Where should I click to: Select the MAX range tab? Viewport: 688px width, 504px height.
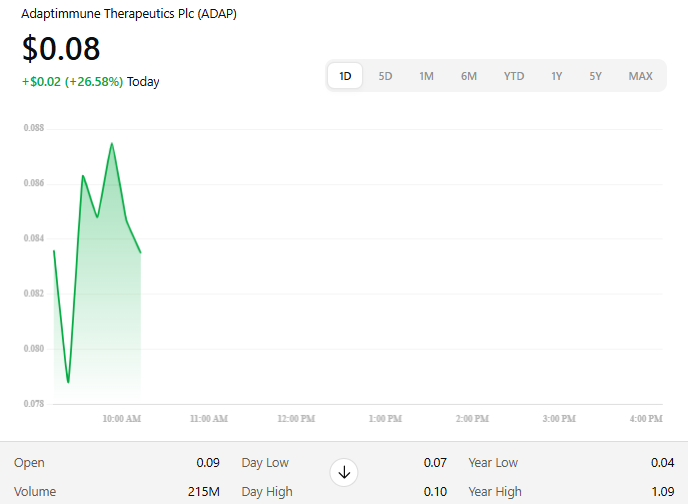pyautogui.click(x=640, y=76)
